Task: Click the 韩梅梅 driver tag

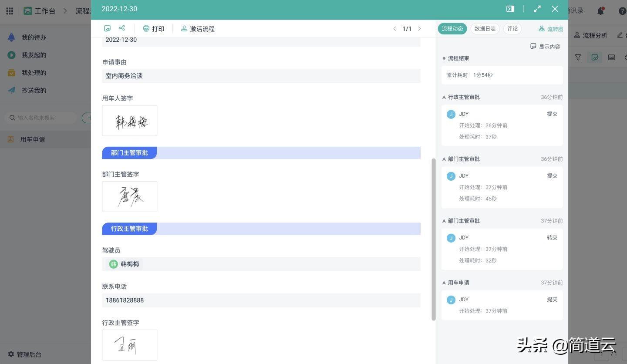Action: tap(124, 264)
